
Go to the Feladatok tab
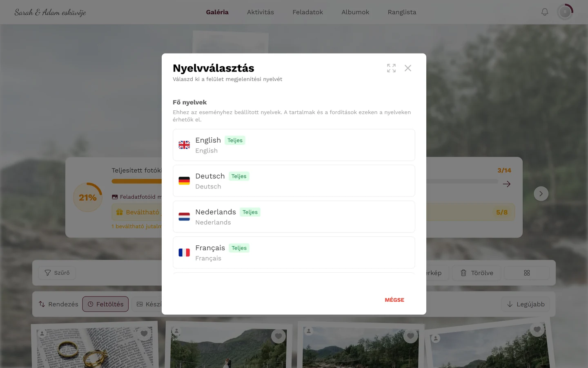(307, 12)
